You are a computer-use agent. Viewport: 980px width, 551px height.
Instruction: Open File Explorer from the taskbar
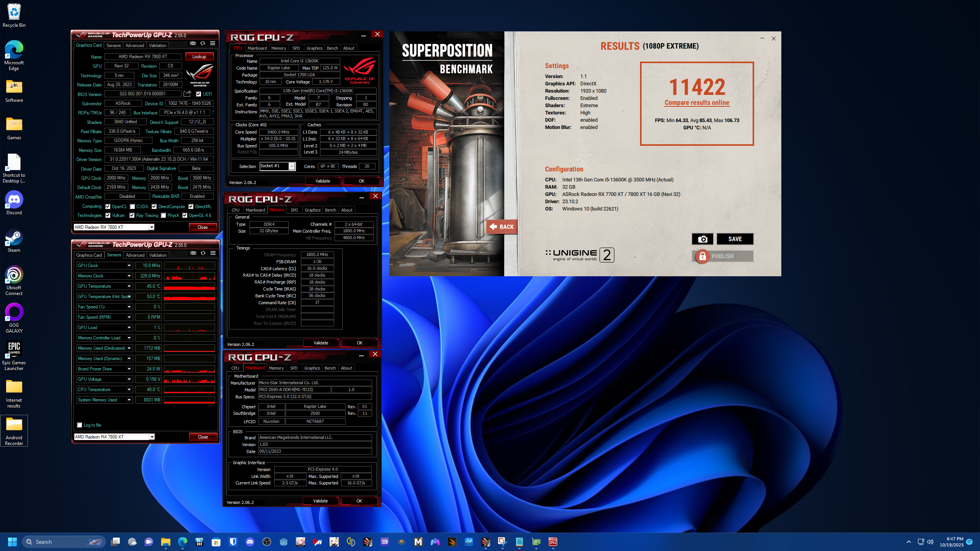[x=166, y=542]
